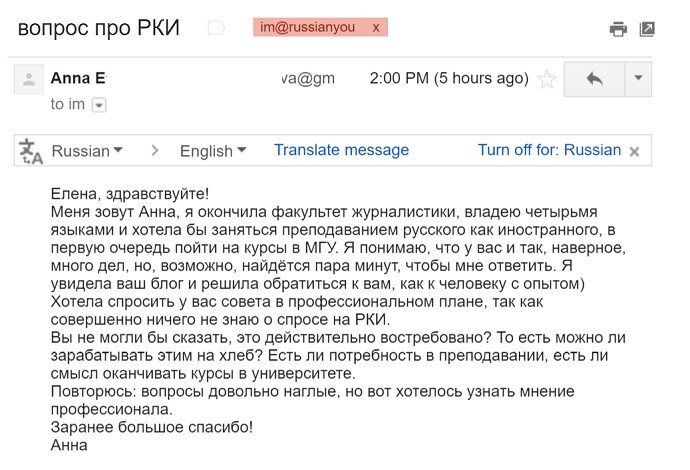Viewport: 690px width, 470px height.
Task: Click the importance marker next to the subject
Action: click(216, 28)
